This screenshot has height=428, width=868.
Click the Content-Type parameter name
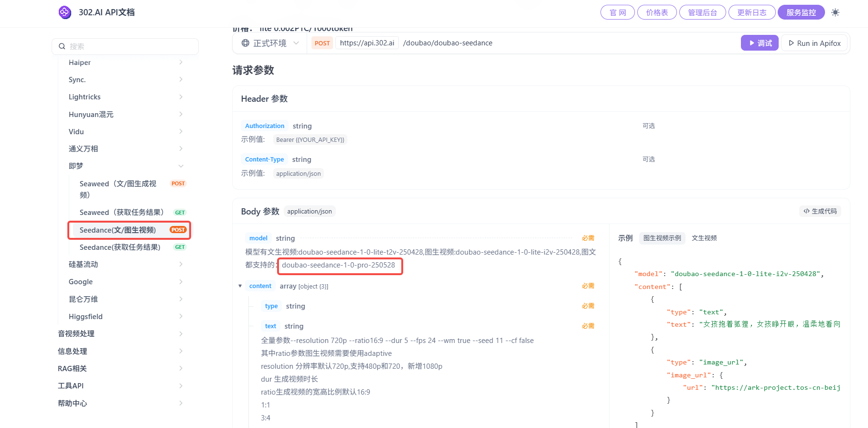(x=264, y=160)
